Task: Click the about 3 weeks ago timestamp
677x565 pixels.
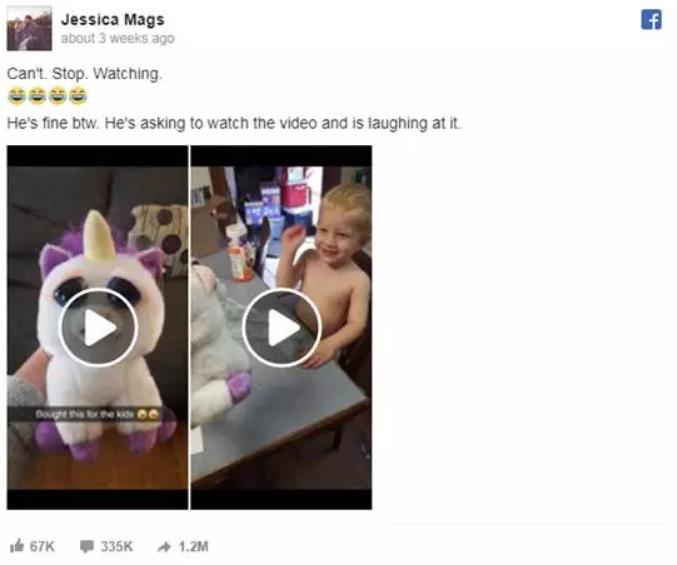Action: (117, 38)
